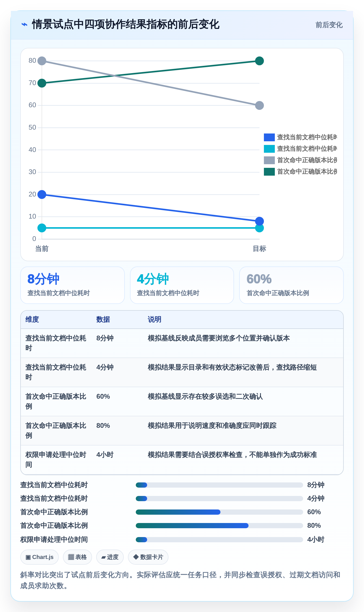Click the description 模拟基线反映成员需要浏览多个位置并确认版本
This screenshot has width=364, height=612.
point(219,338)
